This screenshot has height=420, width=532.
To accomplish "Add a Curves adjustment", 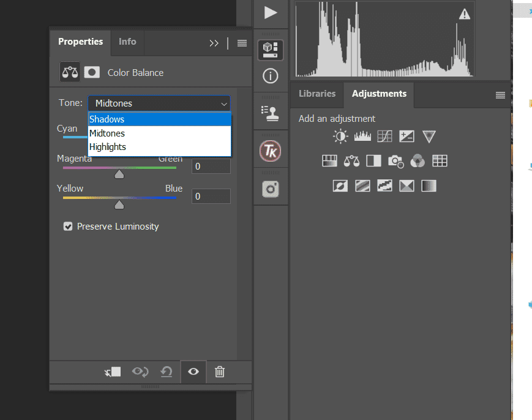I will (384, 136).
